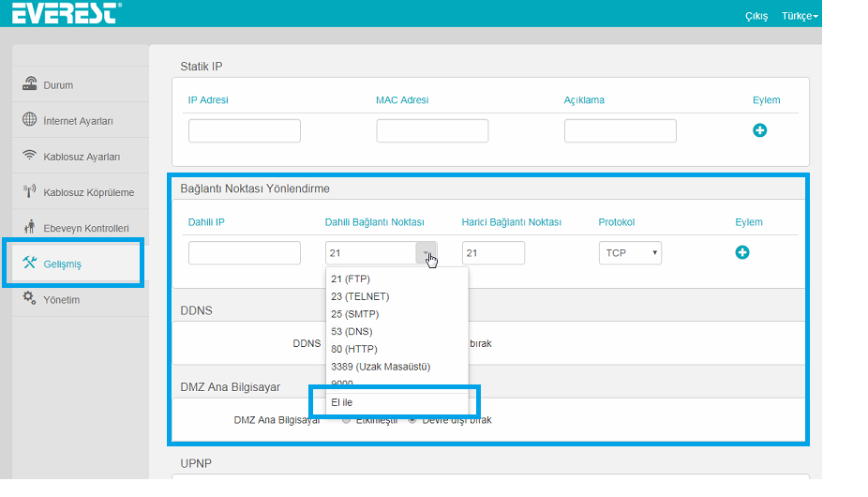Click the Statik IP heading
Viewport: 868px width, 497px height.
[201, 67]
